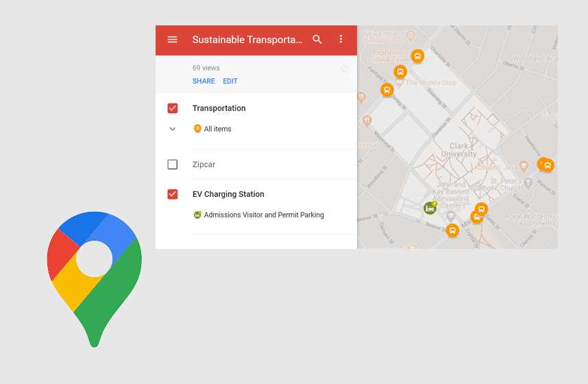This screenshot has height=384, width=588.
Task: Uncheck the Transportation layer checkbox
Action: [x=173, y=108]
